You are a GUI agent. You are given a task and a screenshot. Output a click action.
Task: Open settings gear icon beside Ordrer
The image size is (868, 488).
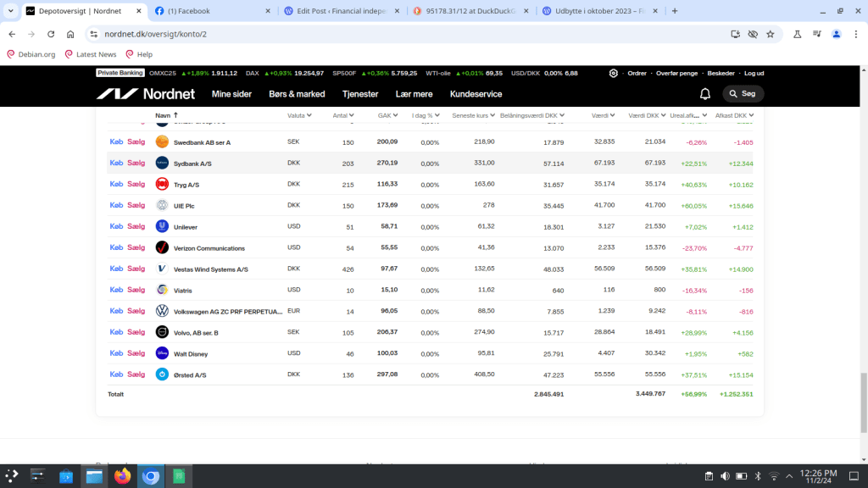click(614, 73)
